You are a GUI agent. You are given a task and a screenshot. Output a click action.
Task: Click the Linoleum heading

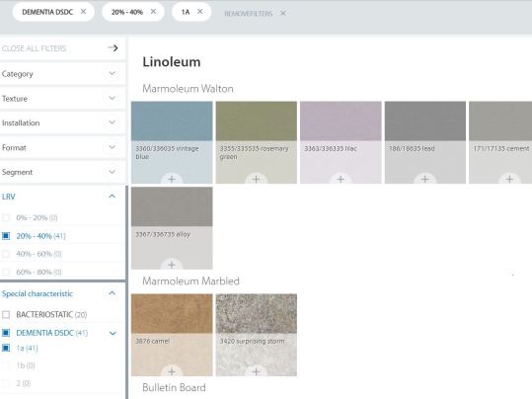[172, 62]
